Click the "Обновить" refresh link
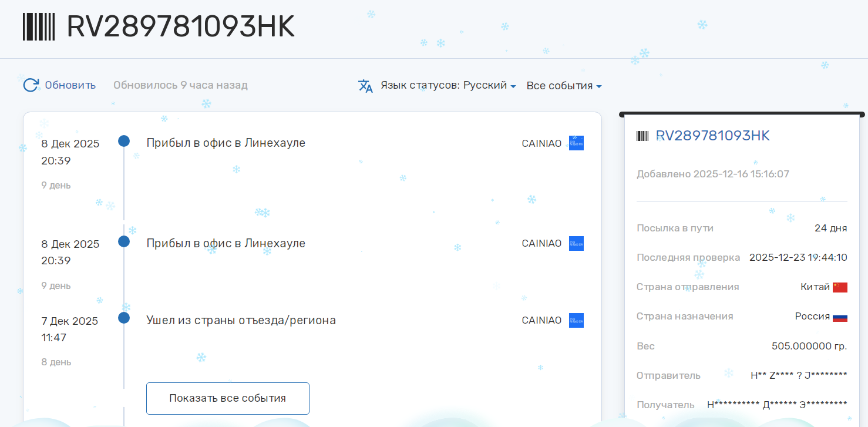 (70, 85)
